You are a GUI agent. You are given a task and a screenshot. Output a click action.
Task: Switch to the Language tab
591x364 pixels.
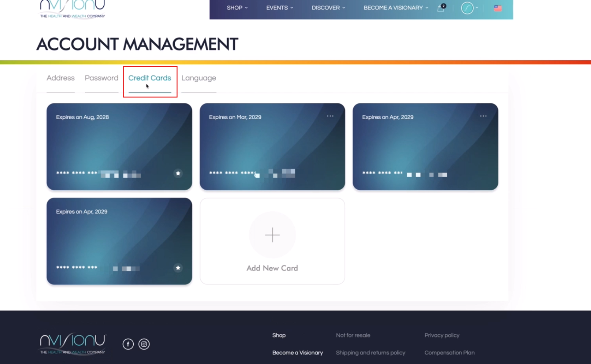[x=199, y=78]
